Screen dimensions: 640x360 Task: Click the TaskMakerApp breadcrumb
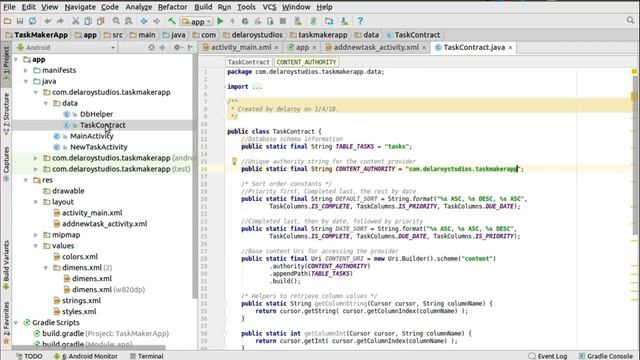click(x=36, y=35)
